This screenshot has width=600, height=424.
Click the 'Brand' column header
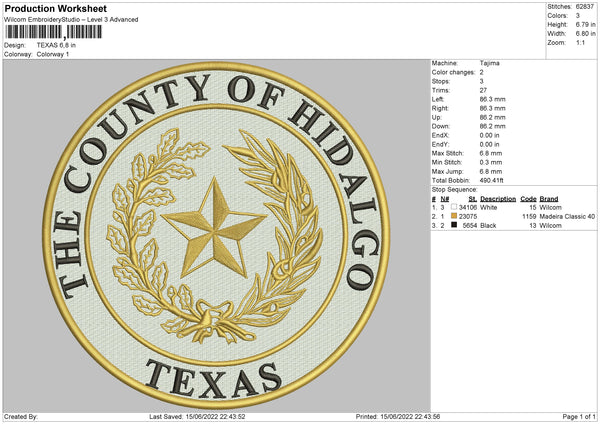tap(549, 199)
